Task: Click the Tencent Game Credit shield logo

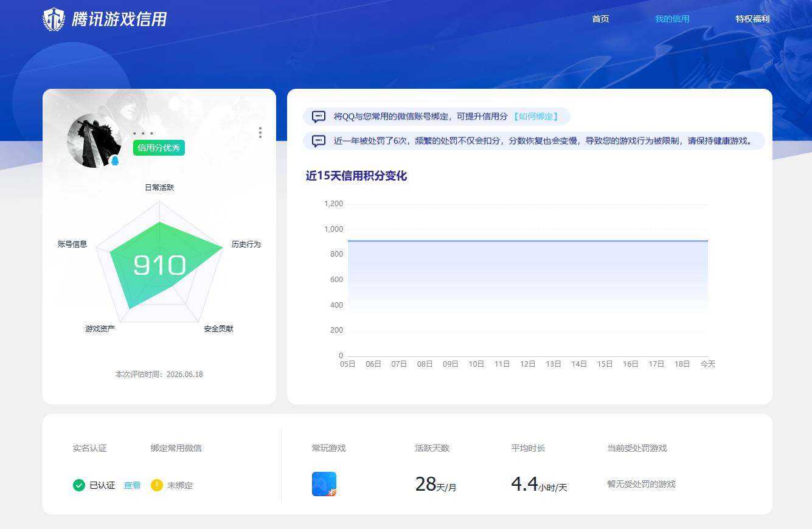Action: pos(54,19)
